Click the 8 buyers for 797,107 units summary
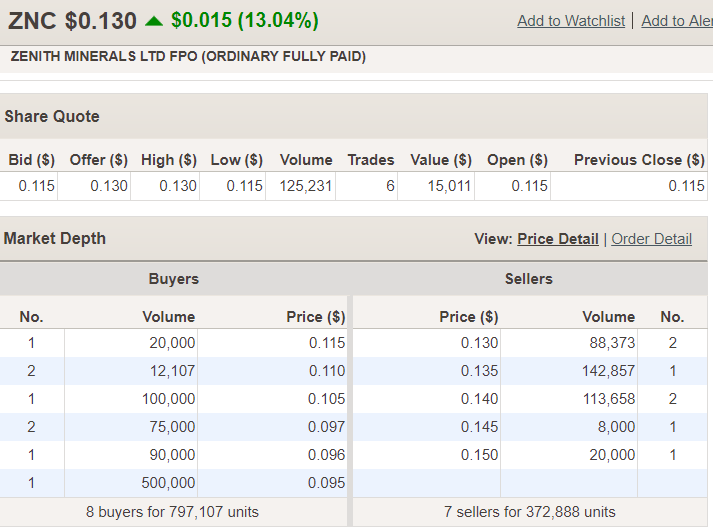The width and height of the screenshot is (713, 530). [172, 512]
